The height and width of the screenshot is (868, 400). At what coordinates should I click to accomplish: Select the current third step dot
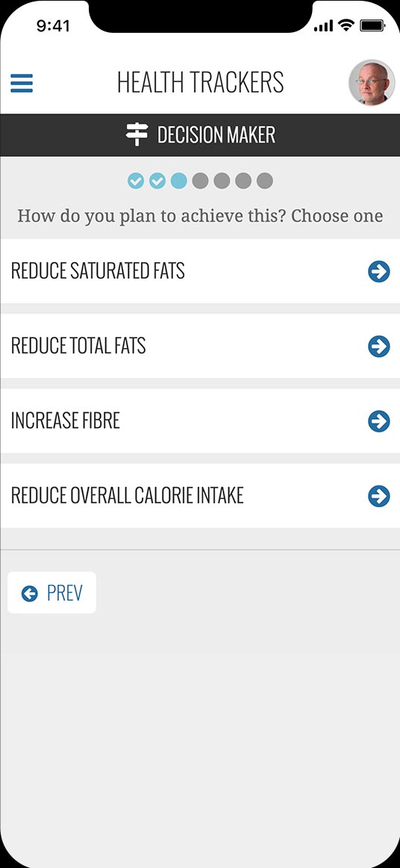click(x=178, y=181)
